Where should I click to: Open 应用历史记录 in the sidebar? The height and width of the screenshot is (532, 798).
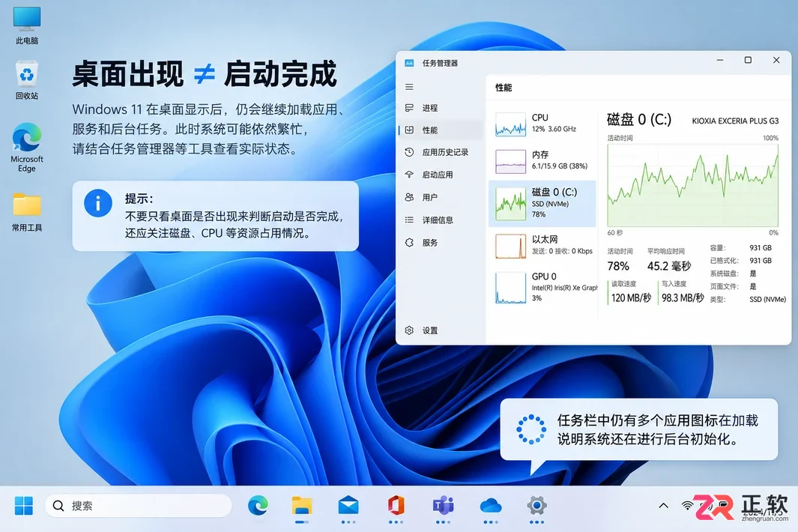tap(441, 152)
